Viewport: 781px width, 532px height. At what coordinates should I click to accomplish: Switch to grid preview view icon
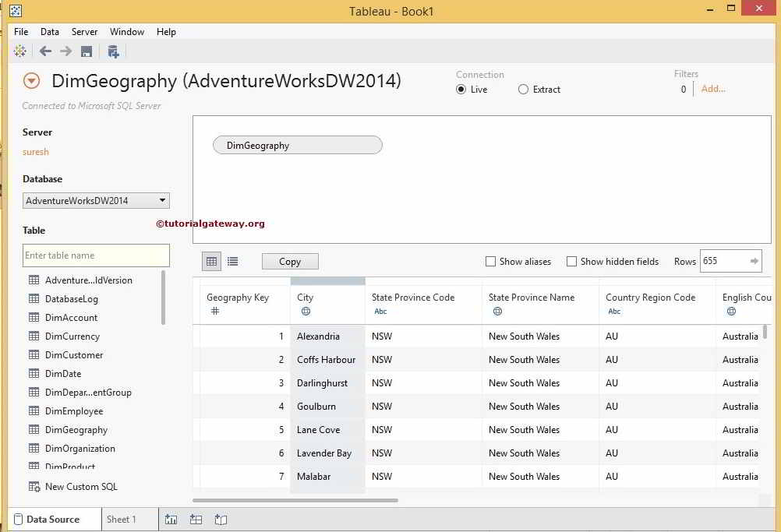211,262
